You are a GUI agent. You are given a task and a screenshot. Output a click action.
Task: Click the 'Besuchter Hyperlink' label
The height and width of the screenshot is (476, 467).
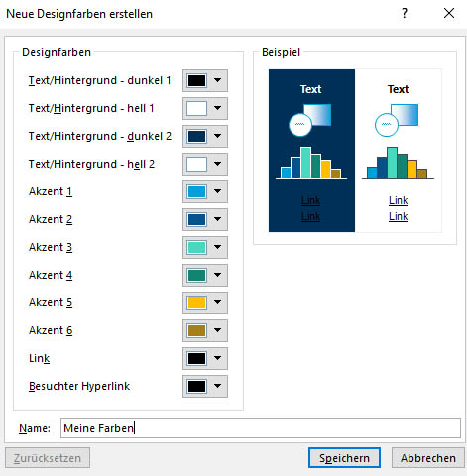(79, 386)
